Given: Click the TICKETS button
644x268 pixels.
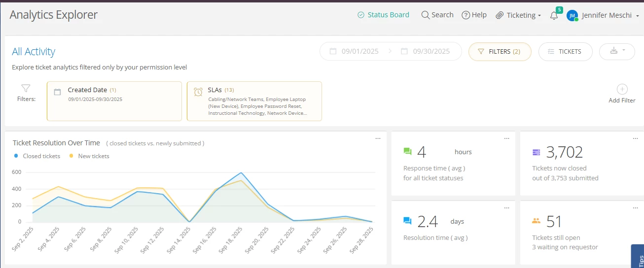Looking at the screenshot, I should point(566,51).
